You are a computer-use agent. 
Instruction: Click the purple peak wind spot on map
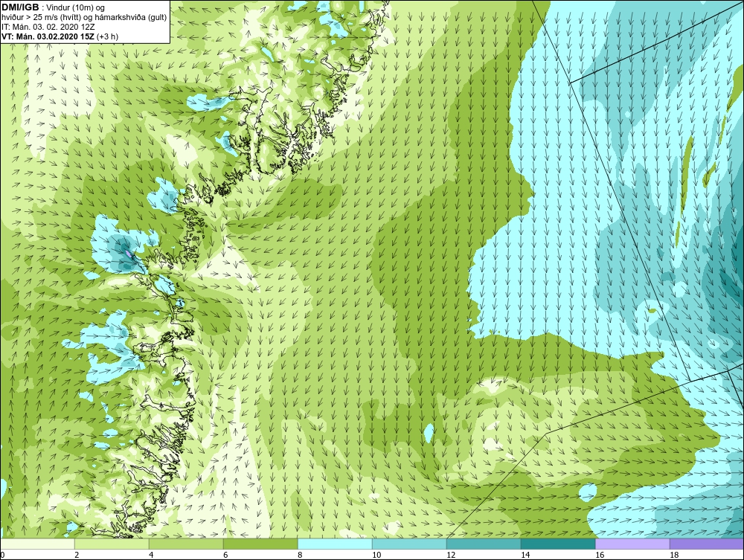pos(128,254)
